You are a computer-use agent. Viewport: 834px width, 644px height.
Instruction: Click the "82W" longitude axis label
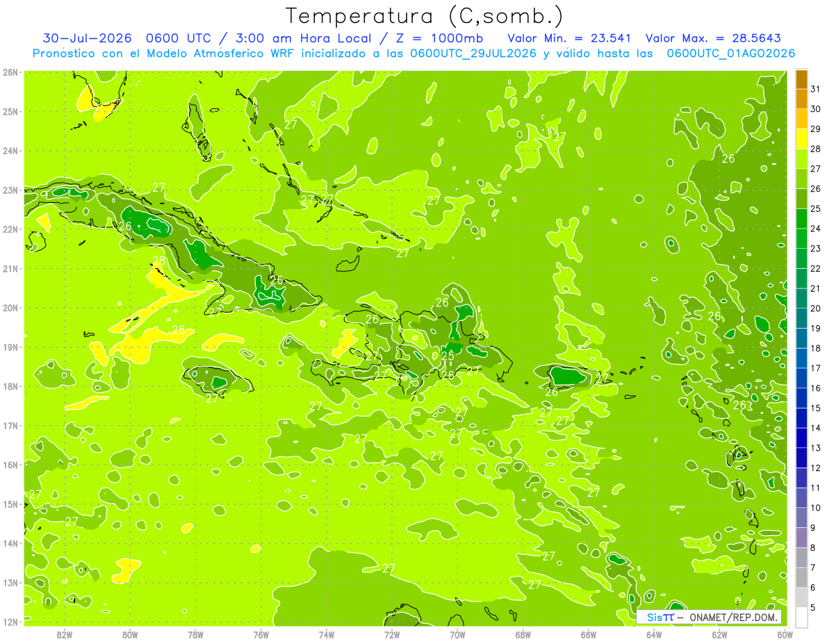point(65,635)
